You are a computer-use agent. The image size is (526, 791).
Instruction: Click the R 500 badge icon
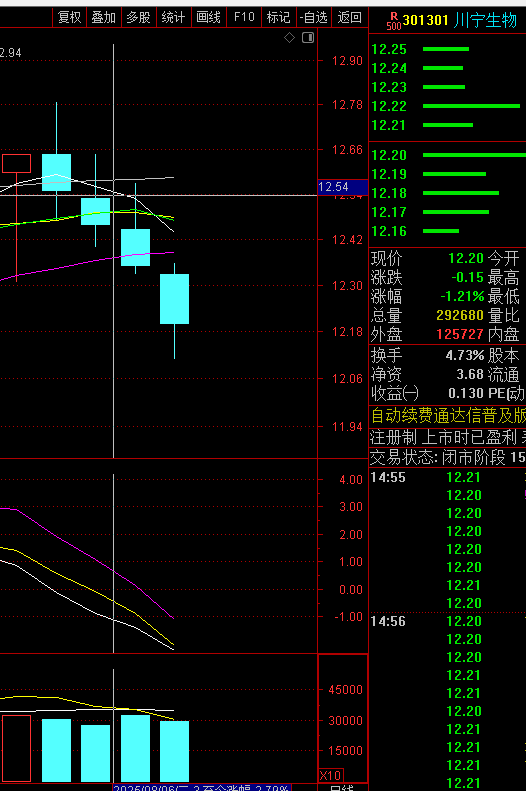(394, 22)
